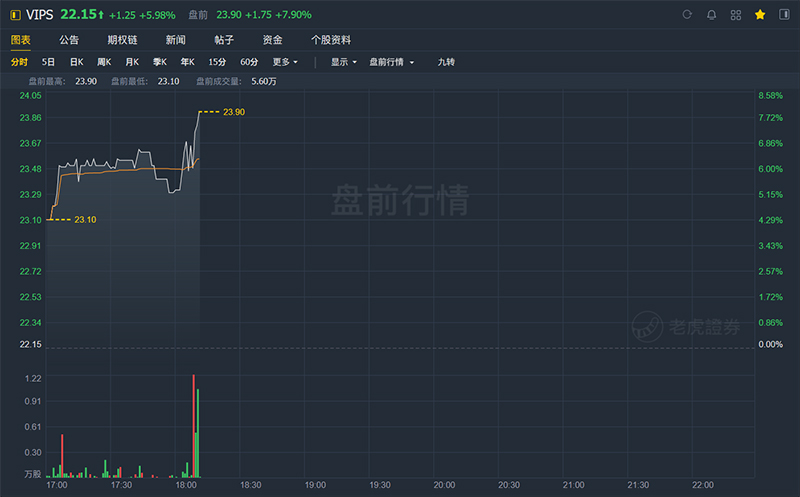Select the 日K chart period
800x497 pixels.
[77, 62]
